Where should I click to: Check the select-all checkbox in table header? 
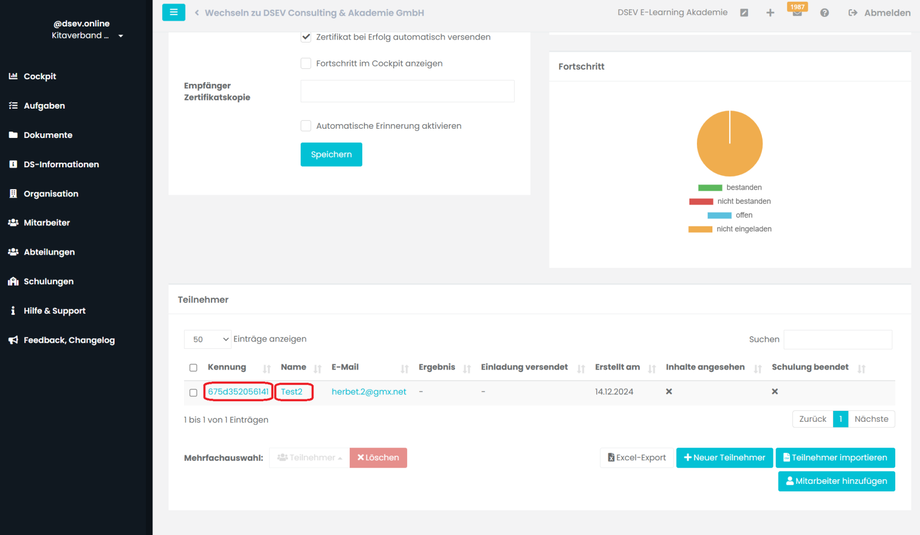pyautogui.click(x=193, y=368)
